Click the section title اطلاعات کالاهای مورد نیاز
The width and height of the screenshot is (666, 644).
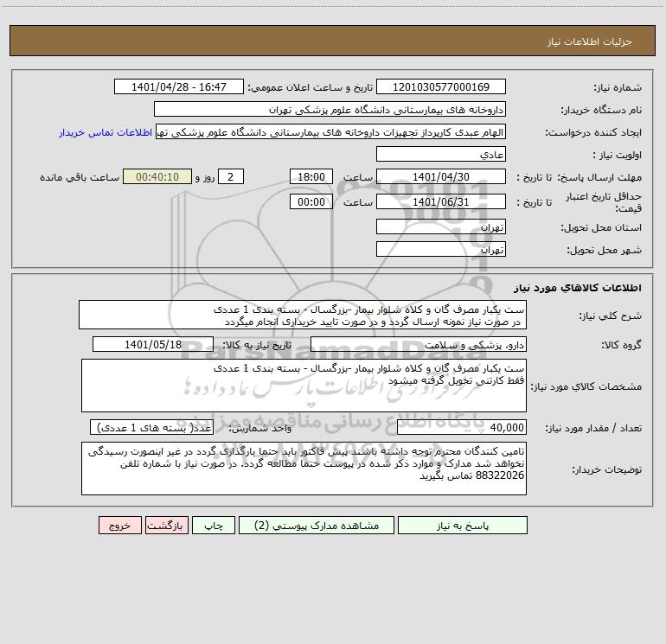pyautogui.click(x=578, y=288)
